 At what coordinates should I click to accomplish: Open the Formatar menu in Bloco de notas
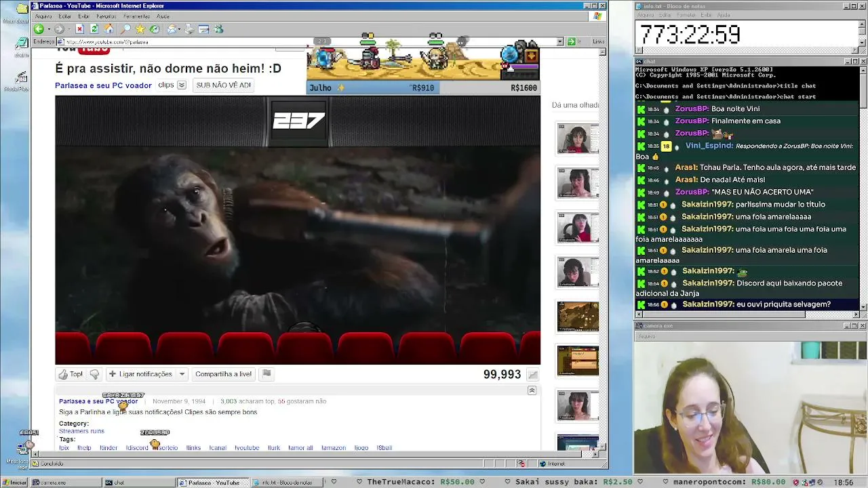click(x=686, y=15)
